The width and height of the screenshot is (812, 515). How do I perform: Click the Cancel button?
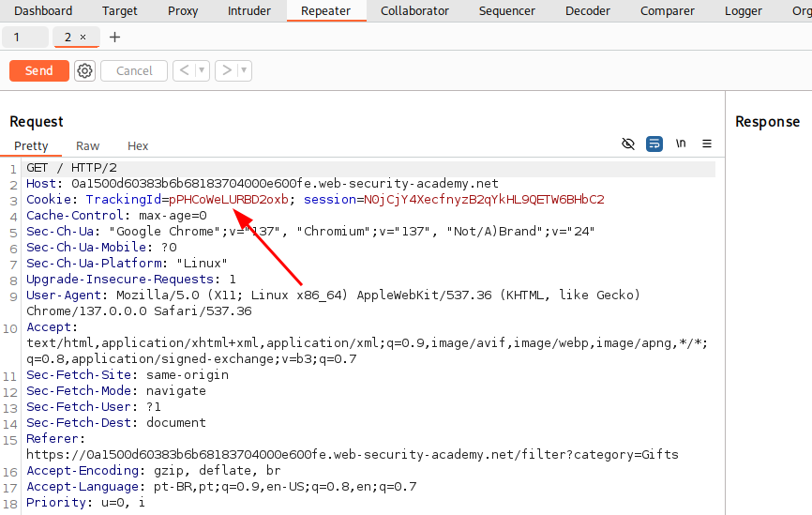coord(134,70)
